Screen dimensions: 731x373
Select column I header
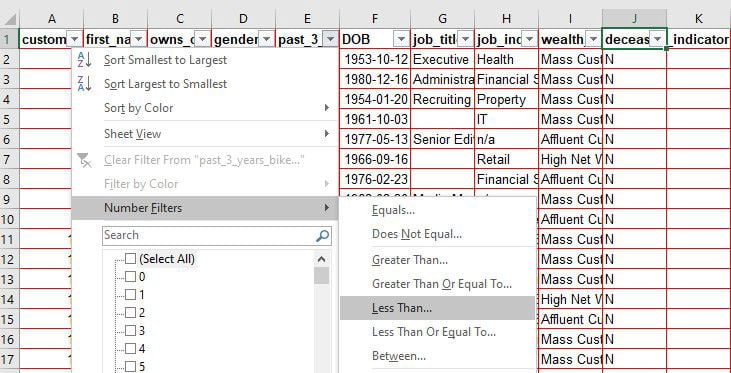point(570,19)
